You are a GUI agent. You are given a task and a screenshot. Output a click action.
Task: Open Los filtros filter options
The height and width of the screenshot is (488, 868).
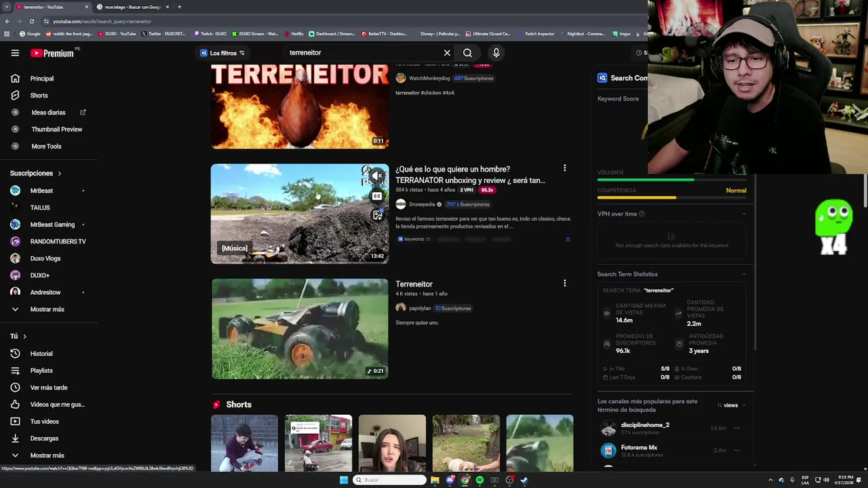point(222,53)
